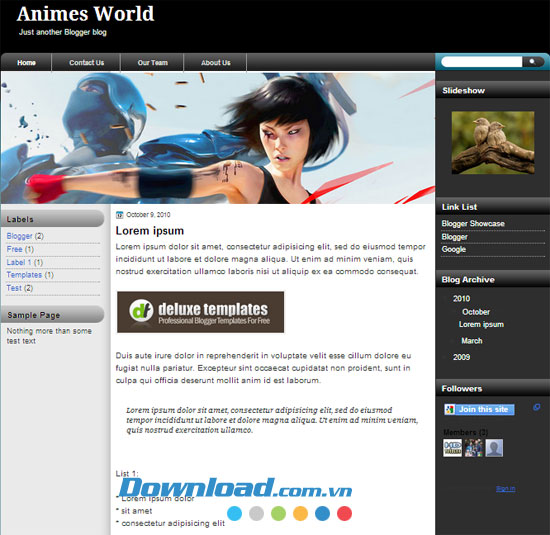
Task: Click into the search text field
Action: tap(482, 62)
